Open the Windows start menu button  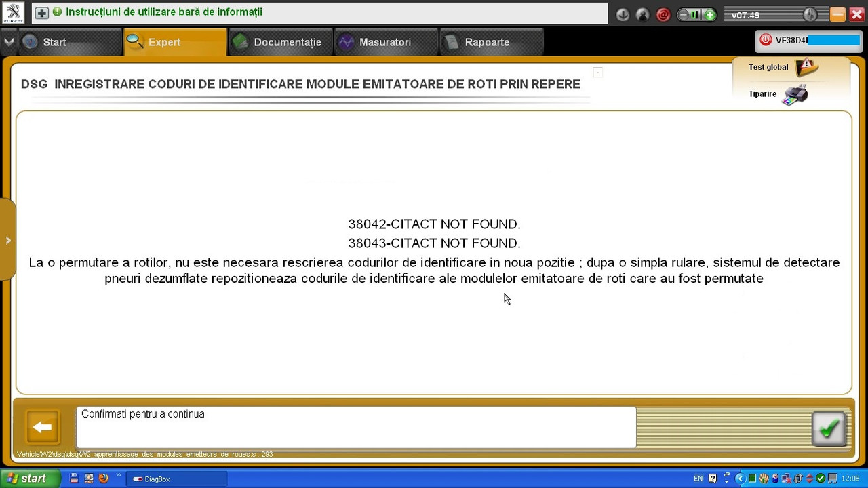[28, 479]
